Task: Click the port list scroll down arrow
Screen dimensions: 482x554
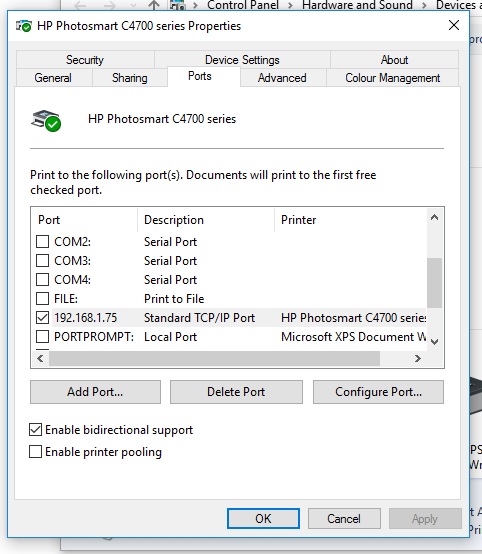Action: (x=435, y=341)
